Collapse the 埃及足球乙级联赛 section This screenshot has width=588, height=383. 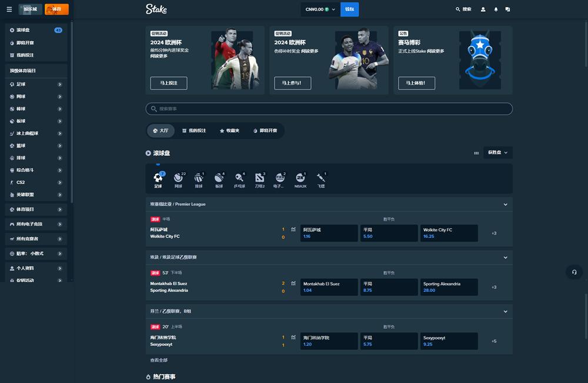tap(505, 257)
